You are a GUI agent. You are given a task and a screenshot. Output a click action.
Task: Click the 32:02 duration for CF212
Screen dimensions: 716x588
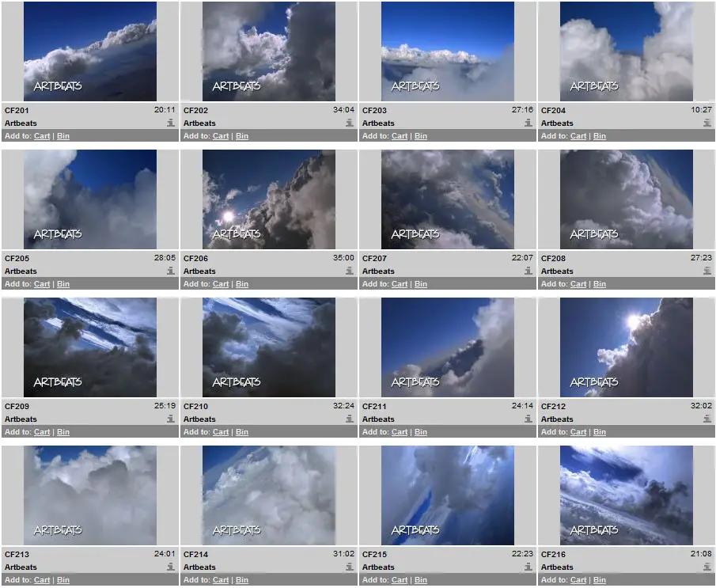pos(701,406)
